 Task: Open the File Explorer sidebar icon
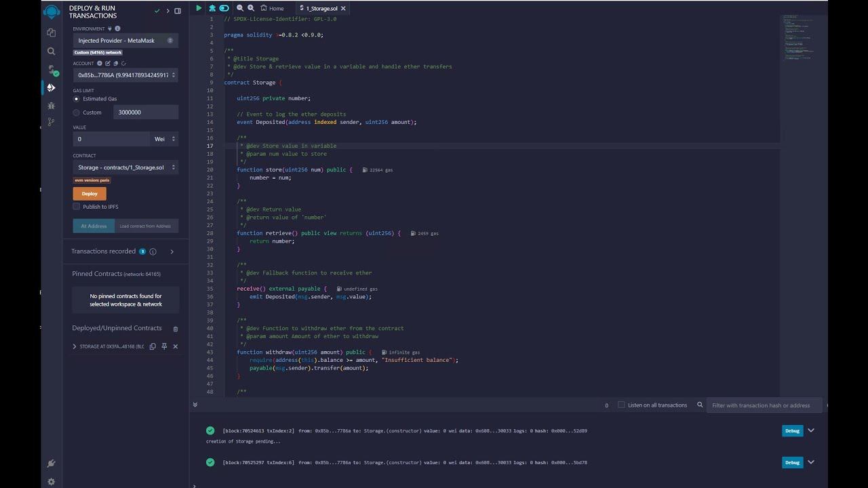(x=51, y=33)
